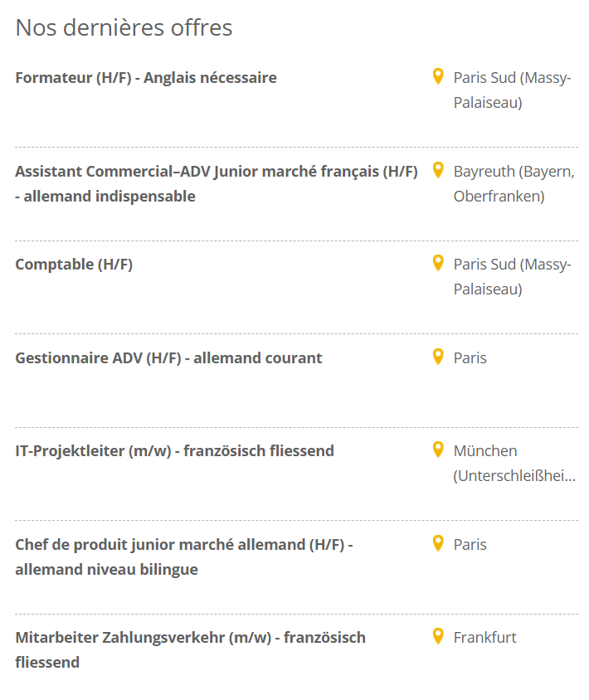The height and width of the screenshot is (700, 589).
Task: Click location pin icon next to Frankfurt
Action: [438, 637]
